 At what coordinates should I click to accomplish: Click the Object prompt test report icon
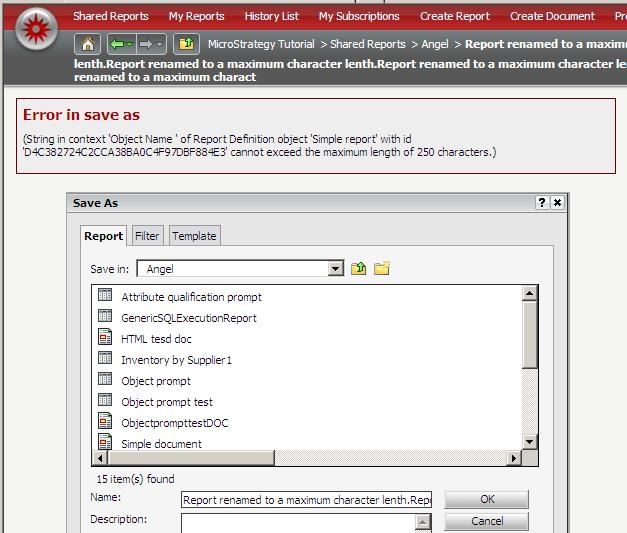pos(105,400)
